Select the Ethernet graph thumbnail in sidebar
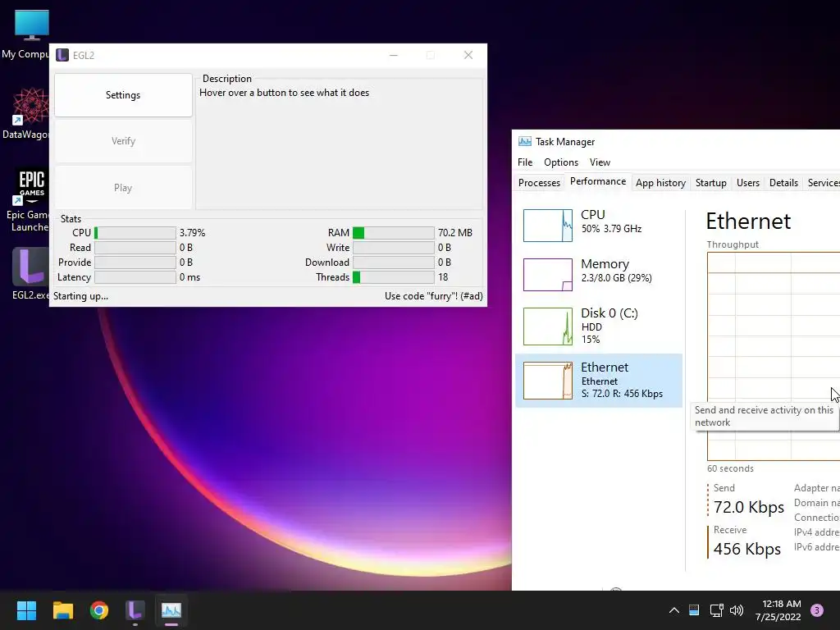The height and width of the screenshot is (630, 840). click(x=547, y=381)
